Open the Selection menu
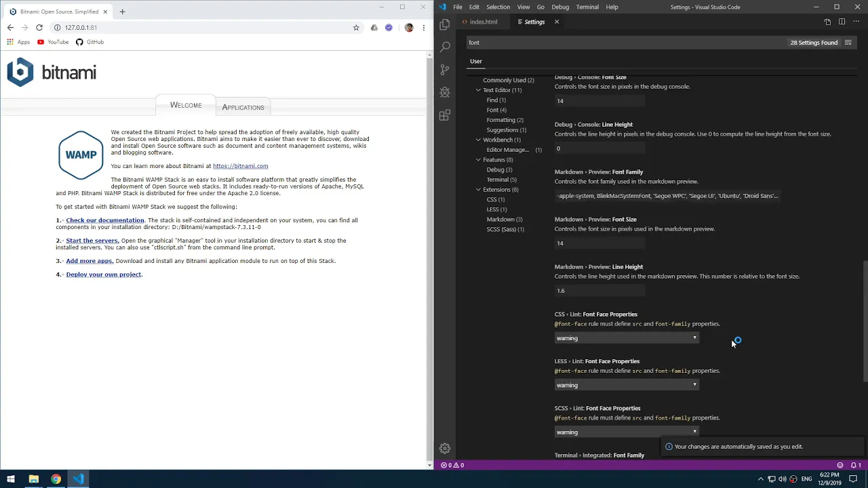The height and width of the screenshot is (488, 868). point(498,7)
